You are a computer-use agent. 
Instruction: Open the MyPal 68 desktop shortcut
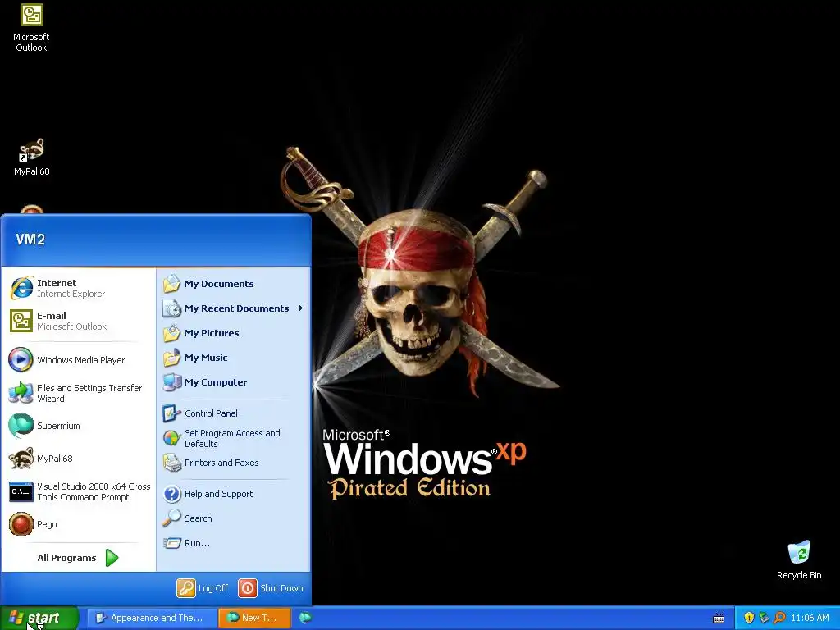[x=32, y=157]
